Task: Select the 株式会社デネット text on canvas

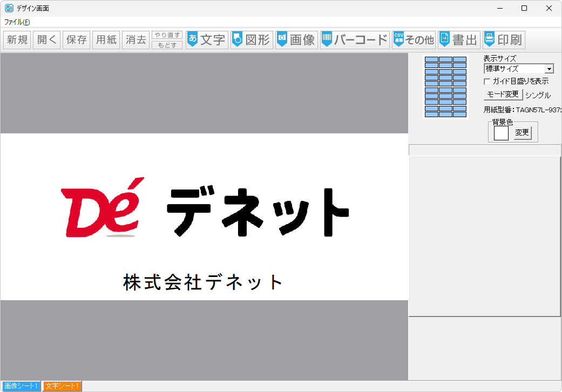Action: point(203,282)
